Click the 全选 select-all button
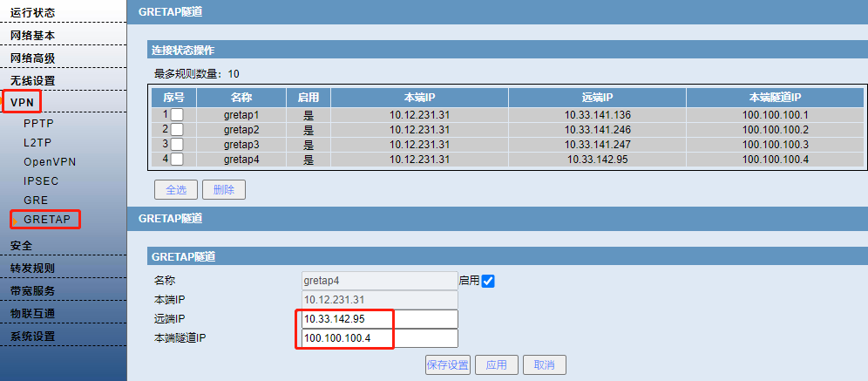This screenshot has width=868, height=381. (x=175, y=189)
